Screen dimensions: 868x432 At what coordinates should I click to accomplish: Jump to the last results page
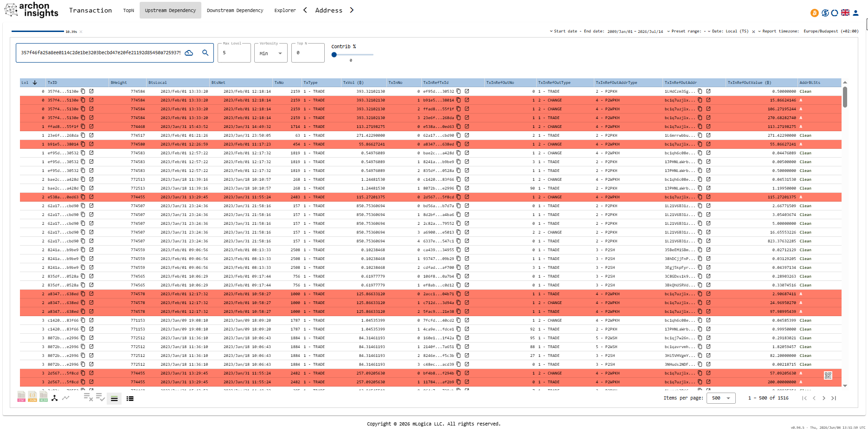coord(834,398)
